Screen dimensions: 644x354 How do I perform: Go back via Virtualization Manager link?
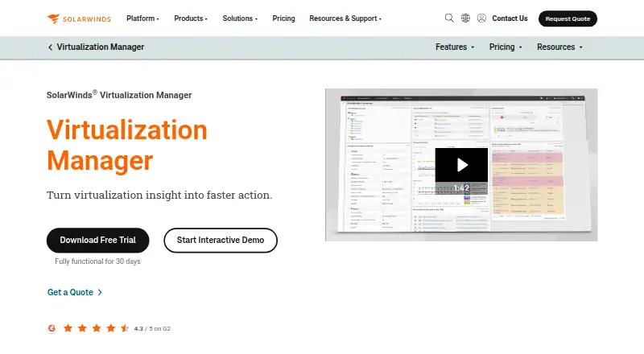point(100,47)
